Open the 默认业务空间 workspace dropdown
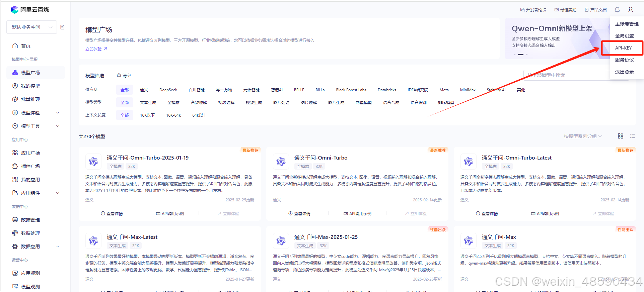This screenshot has width=644, height=292. (32, 27)
